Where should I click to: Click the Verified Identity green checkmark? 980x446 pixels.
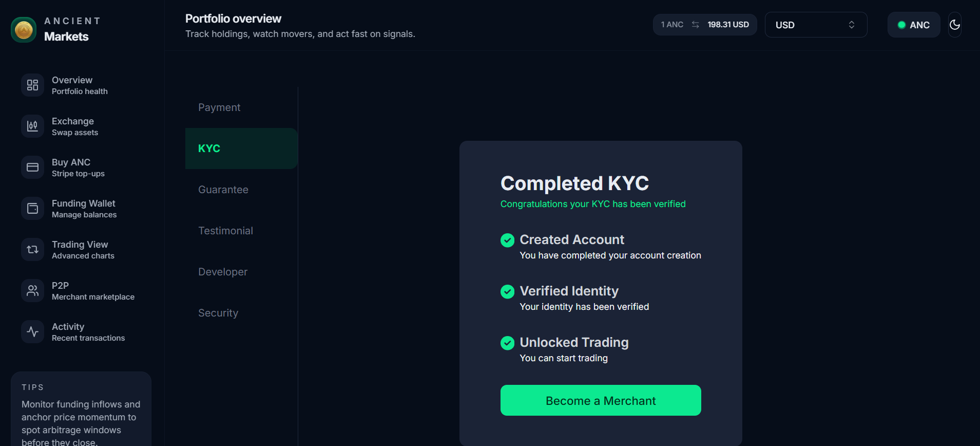click(x=507, y=292)
